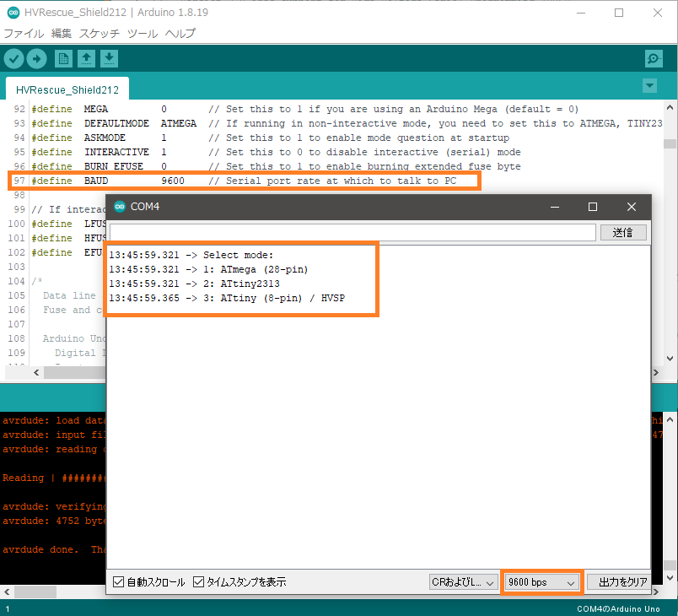Screen dimensions: 678x616
Task: Close the COM4 serial monitor window
Action: pyautogui.click(x=632, y=207)
